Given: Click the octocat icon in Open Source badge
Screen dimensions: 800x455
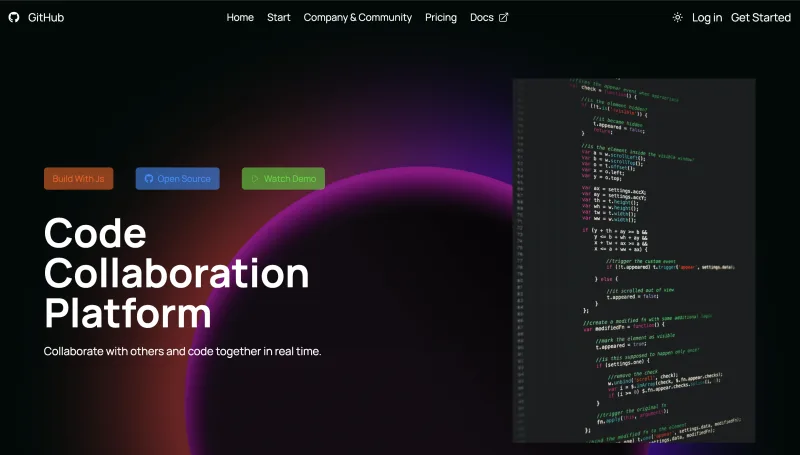Looking at the screenshot, I should coord(149,179).
